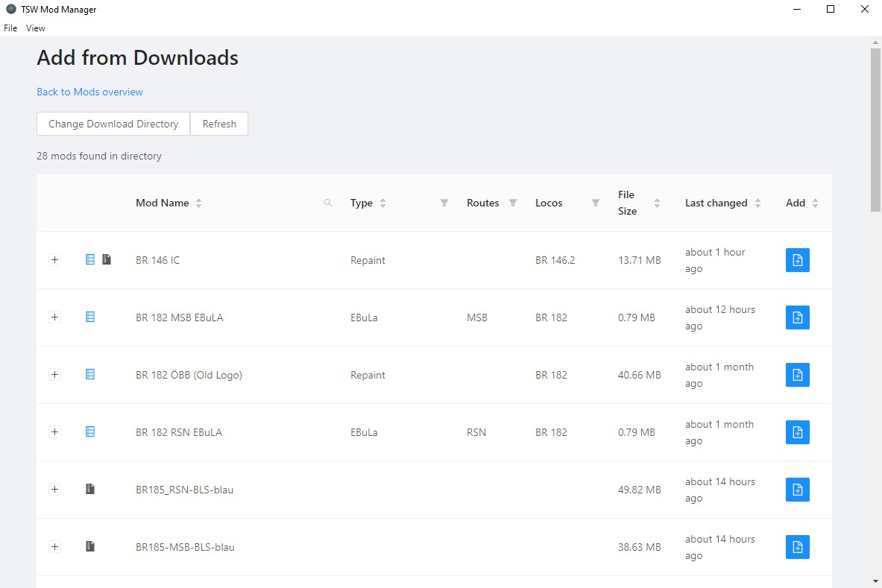Open Mod Name search icon
Image resolution: width=882 pixels, height=588 pixels.
point(328,203)
